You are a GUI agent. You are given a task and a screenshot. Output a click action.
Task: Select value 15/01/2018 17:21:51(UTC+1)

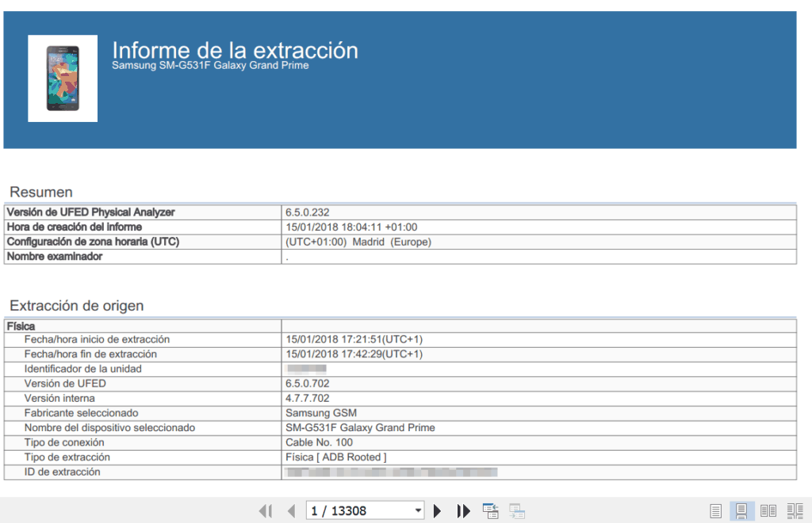pyautogui.click(x=354, y=339)
